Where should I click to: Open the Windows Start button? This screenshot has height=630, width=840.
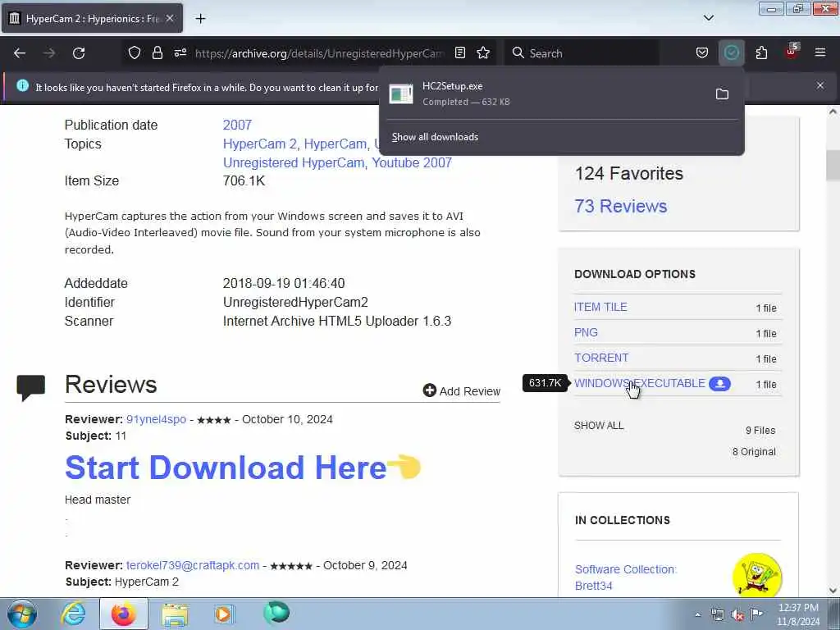point(22,614)
